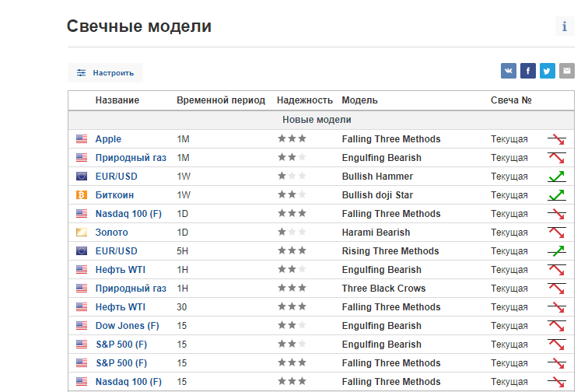Image resolution: width=581 pixels, height=392 pixels.
Task: Click Three Black Crows model text
Action: 383,289
